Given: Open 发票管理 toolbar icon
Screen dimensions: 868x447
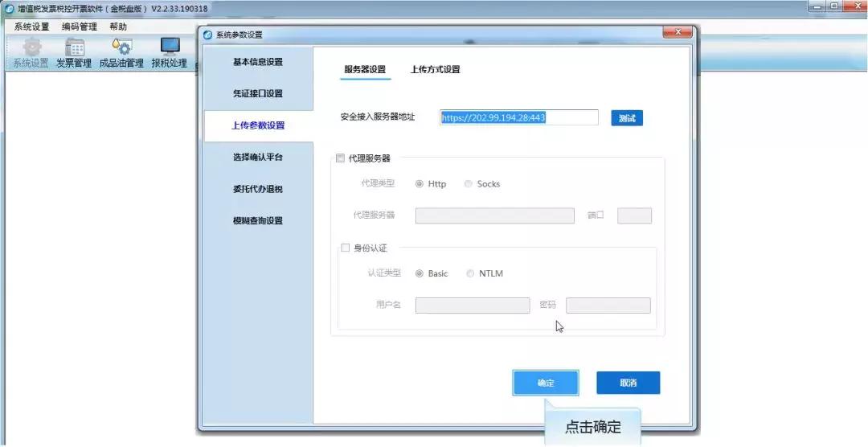Looking at the screenshot, I should tap(74, 53).
